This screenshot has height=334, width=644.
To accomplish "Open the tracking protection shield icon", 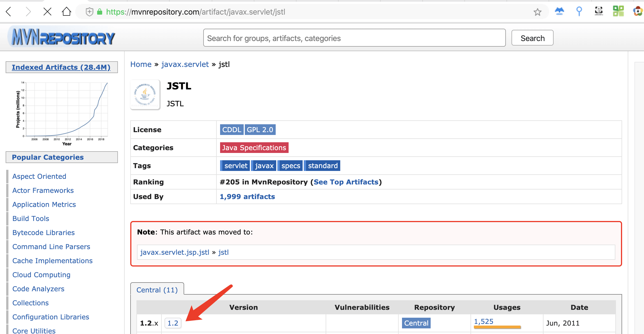I will pyautogui.click(x=89, y=12).
